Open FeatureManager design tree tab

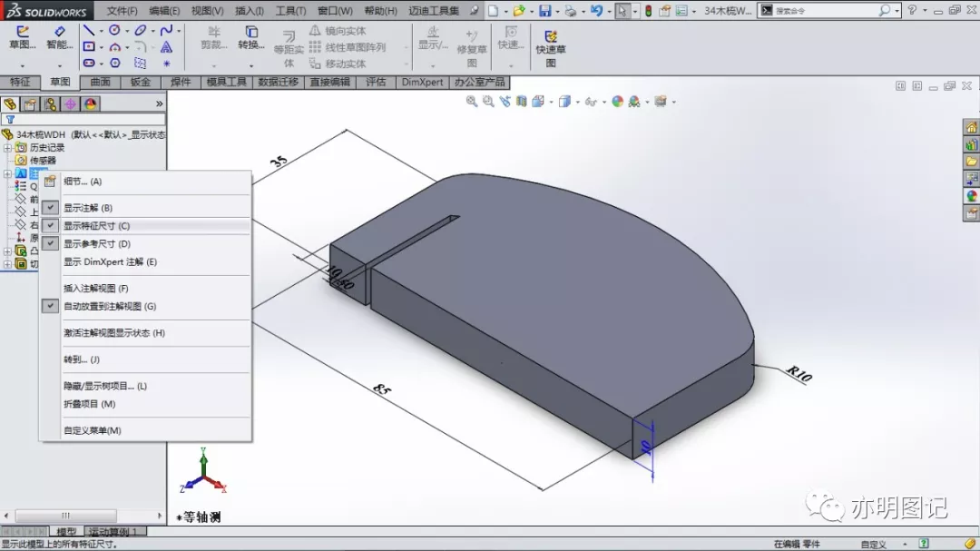pos(10,103)
